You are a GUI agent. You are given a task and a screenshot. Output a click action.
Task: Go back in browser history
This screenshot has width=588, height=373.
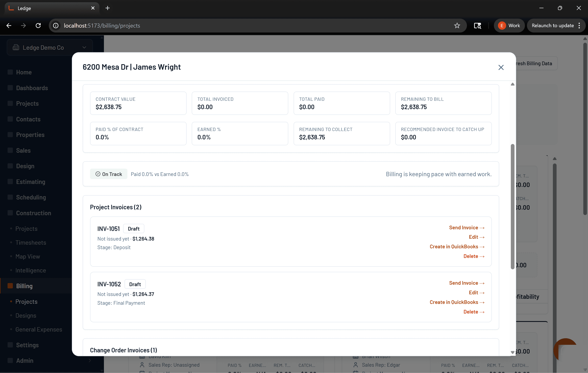tap(9, 25)
